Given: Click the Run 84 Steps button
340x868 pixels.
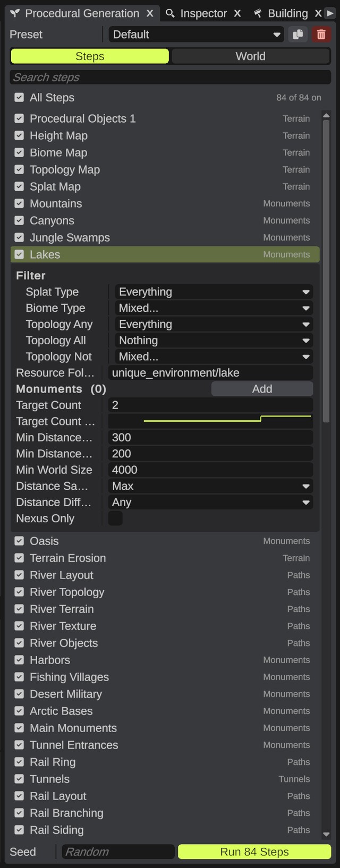Looking at the screenshot, I should 254,852.
